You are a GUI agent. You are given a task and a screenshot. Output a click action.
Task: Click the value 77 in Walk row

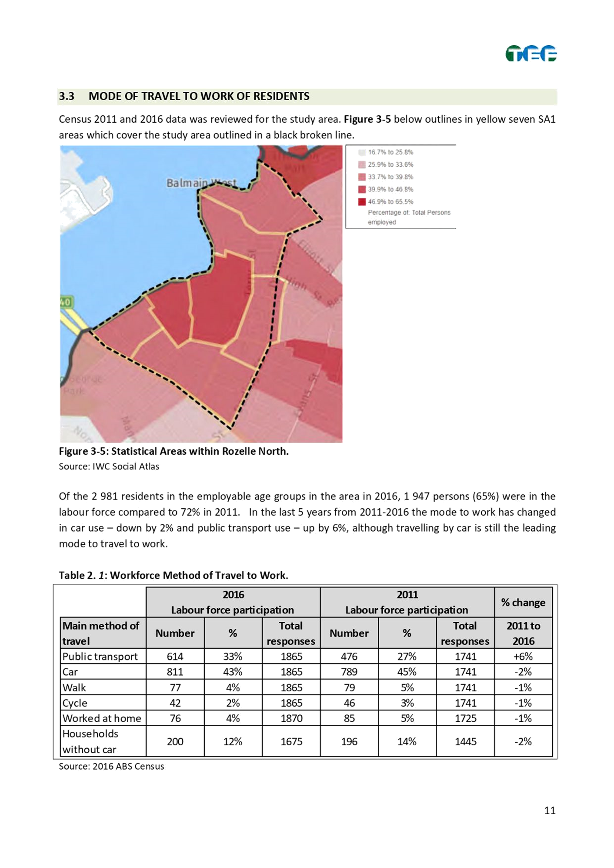(x=175, y=687)
